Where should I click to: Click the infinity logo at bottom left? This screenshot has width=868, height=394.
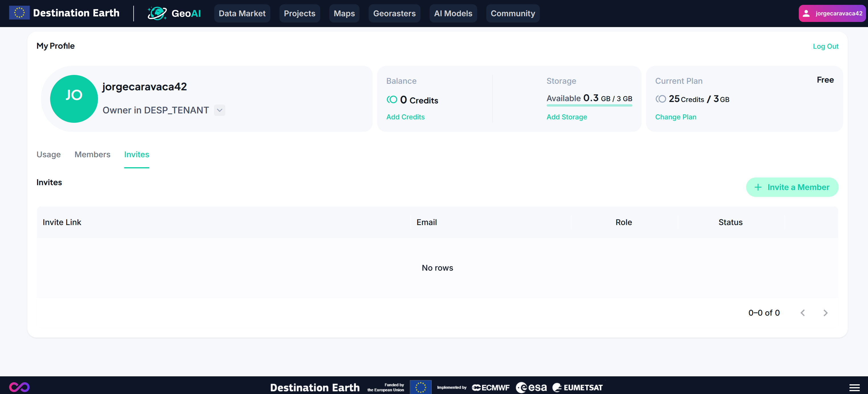tap(20, 387)
